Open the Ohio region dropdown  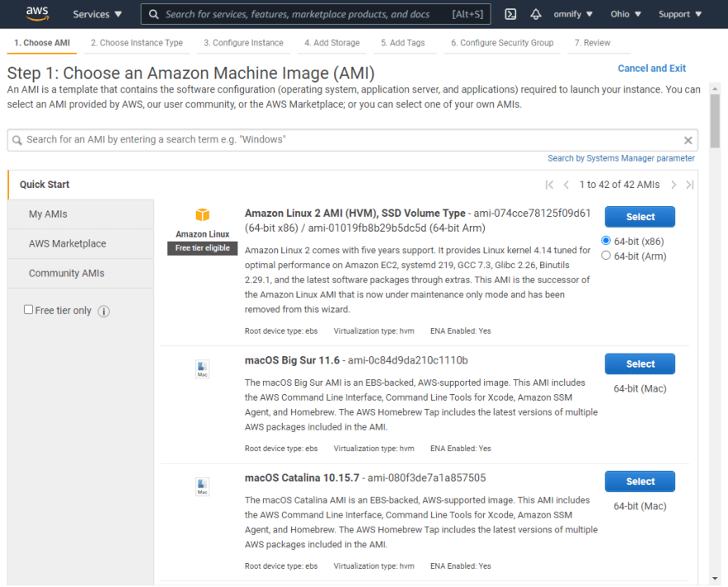click(x=625, y=14)
